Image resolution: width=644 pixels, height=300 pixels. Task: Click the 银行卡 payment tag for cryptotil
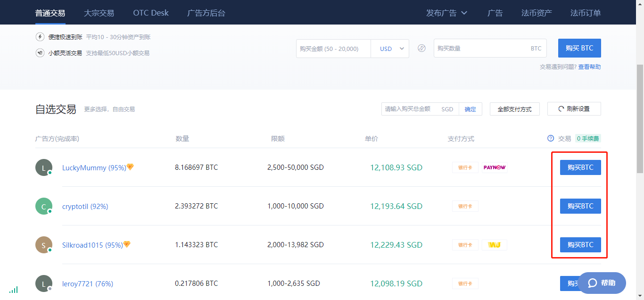tap(465, 206)
